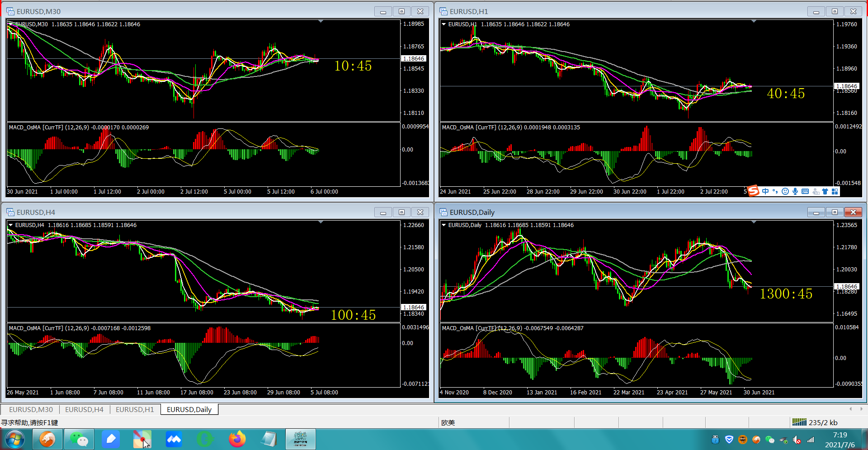Viewport: 868px width, 450px height.
Task: Click the EURUSD,Daily chart window icon
Action: [x=443, y=212]
